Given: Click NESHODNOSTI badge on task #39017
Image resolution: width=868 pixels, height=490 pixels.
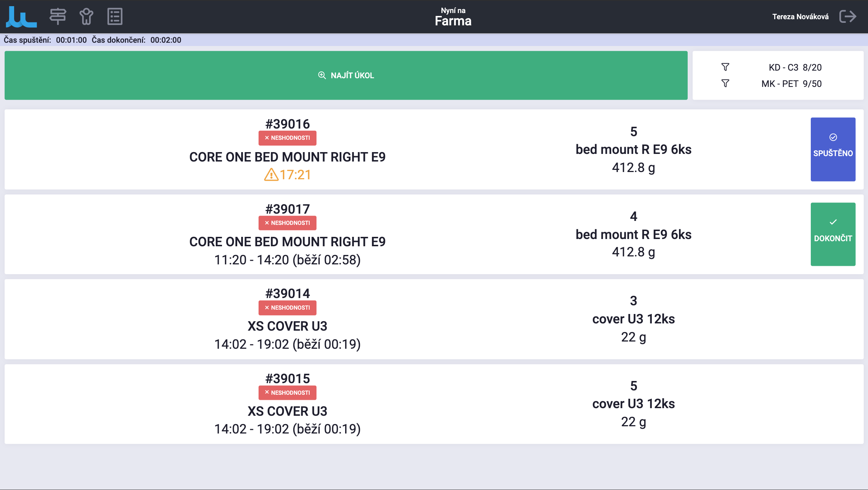Looking at the screenshot, I should tap(287, 223).
